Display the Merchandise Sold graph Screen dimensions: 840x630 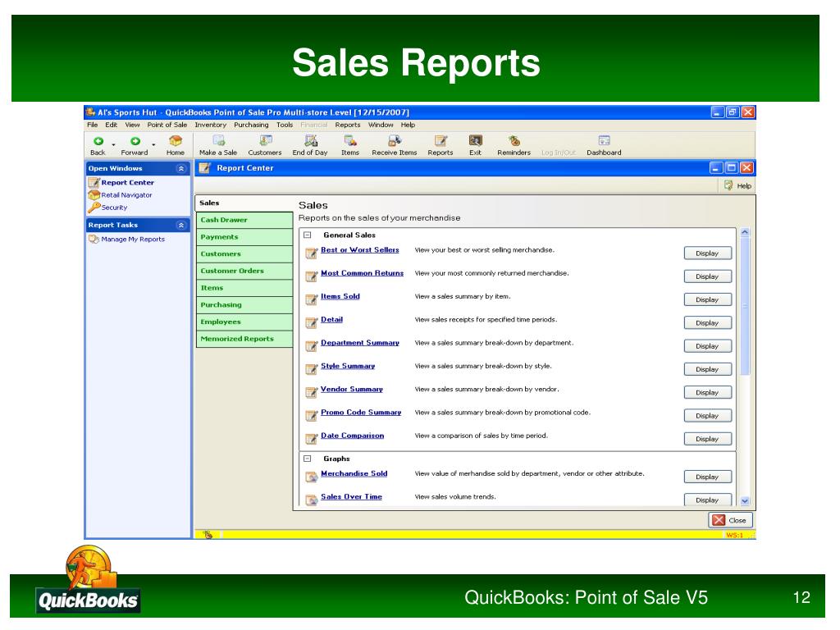click(708, 477)
